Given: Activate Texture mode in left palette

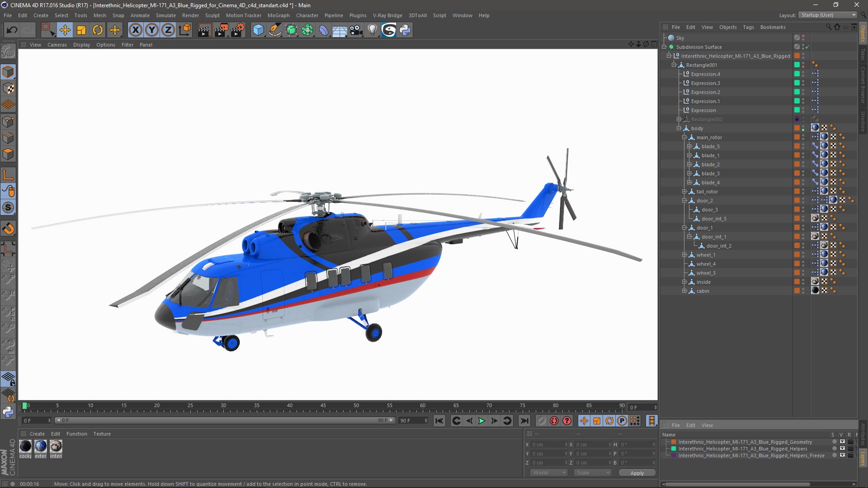Looking at the screenshot, I should point(8,89).
